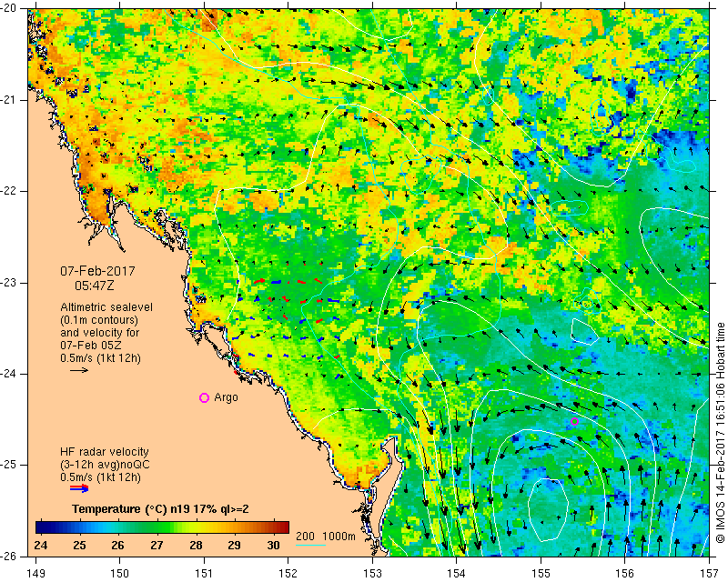Image resolution: width=728 pixels, height=582 pixels.
Task: Click the "(3-12h avg)noQC" text
Action: click(105, 465)
